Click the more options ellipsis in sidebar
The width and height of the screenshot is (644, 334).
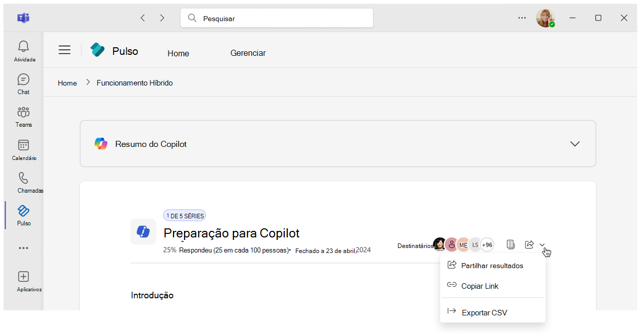23,247
